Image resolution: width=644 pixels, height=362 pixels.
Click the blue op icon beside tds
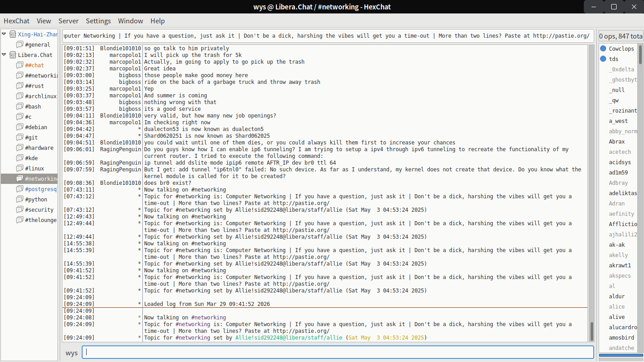tap(604, 59)
